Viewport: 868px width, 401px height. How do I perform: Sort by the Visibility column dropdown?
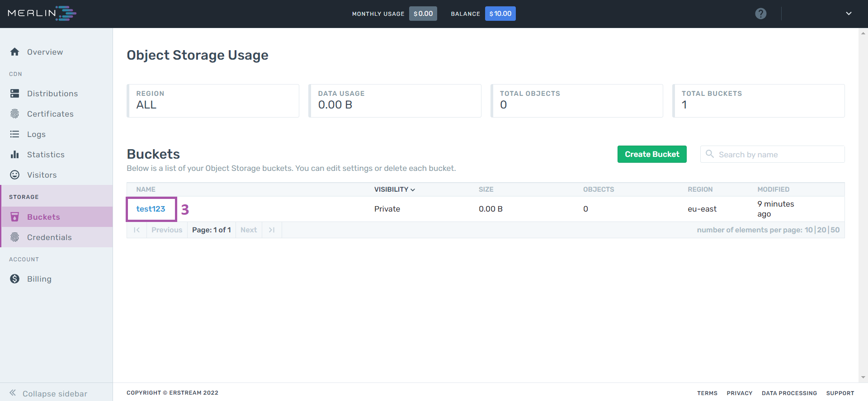point(394,189)
